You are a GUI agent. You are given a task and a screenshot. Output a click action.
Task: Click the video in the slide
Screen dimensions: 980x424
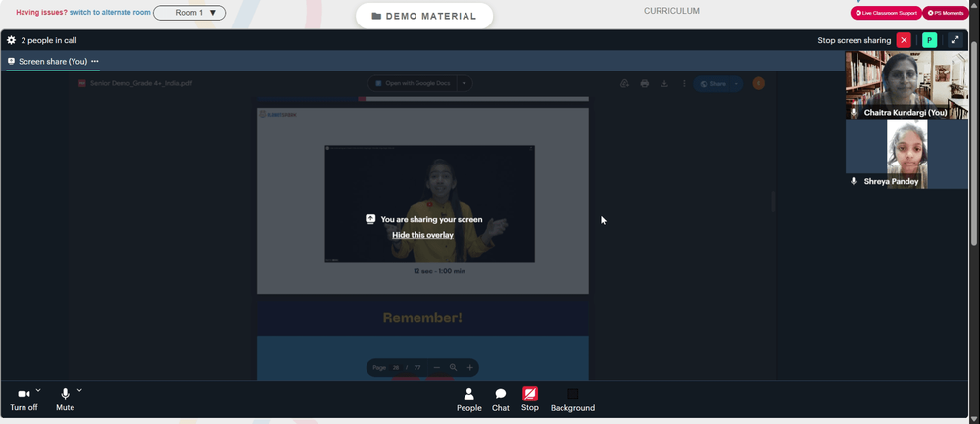pyautogui.click(x=429, y=204)
